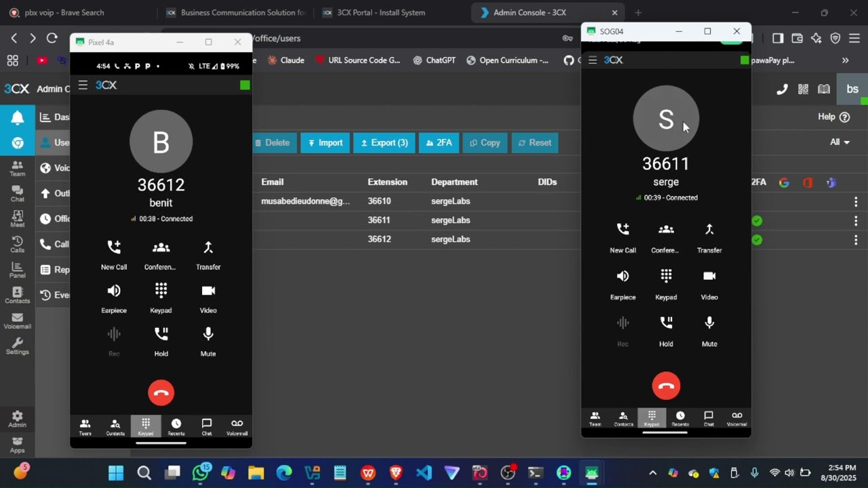This screenshot has width=868, height=488.
Task: Open hamburger menu in Pixel 4a window
Action: 83,85
